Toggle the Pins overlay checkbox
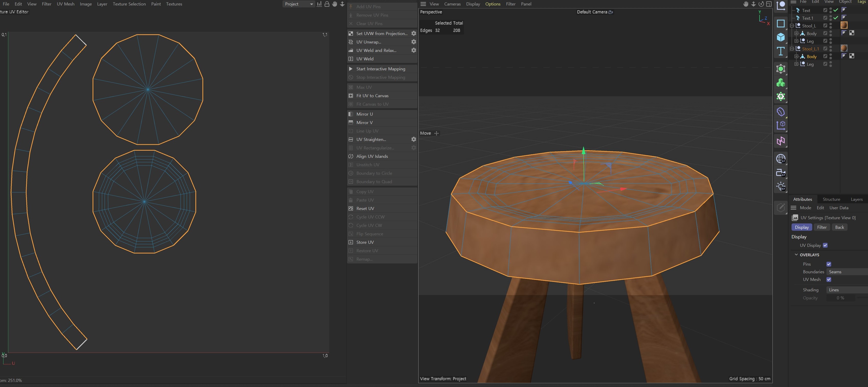 point(829,264)
